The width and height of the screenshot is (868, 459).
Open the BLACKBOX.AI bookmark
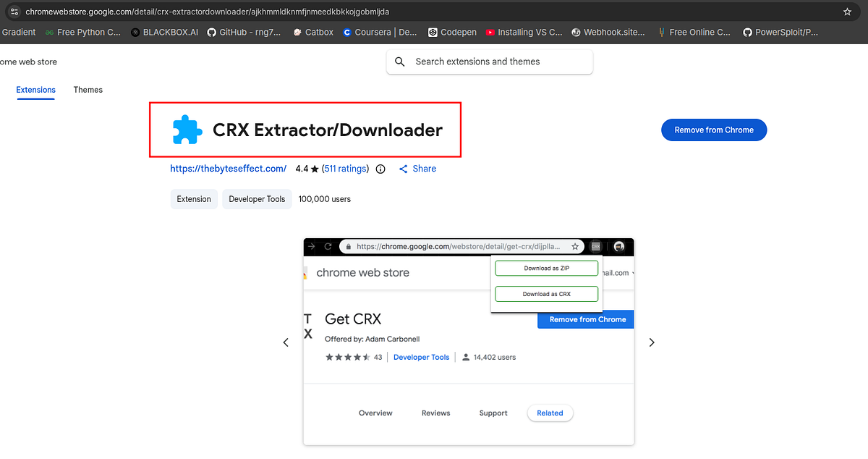click(x=164, y=32)
